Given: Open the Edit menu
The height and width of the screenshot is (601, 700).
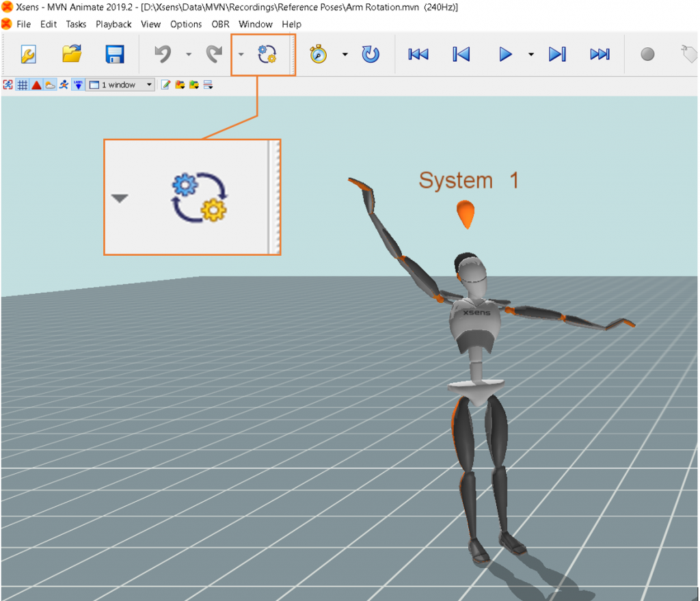Looking at the screenshot, I should [x=49, y=24].
